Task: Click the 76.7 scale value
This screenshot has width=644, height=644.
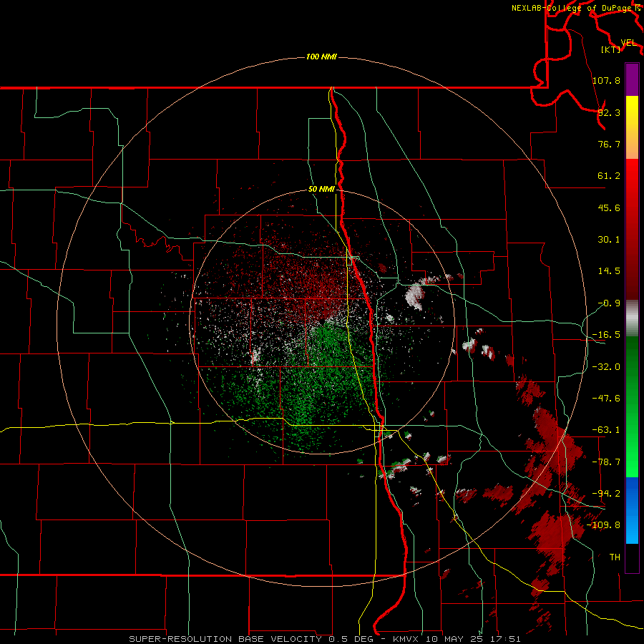Action: click(x=609, y=144)
